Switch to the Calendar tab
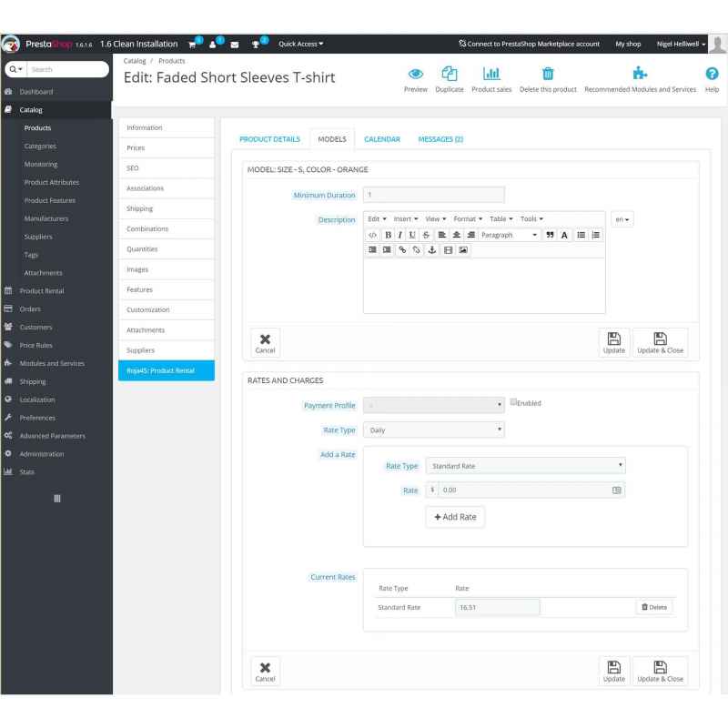Screen dimensions: 728x728 (382, 139)
